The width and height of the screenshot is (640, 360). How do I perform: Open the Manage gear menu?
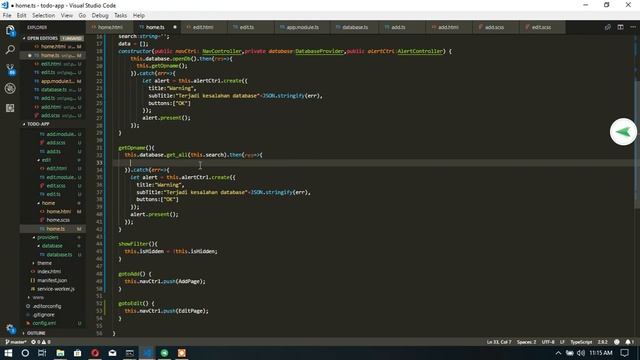pos(10,329)
